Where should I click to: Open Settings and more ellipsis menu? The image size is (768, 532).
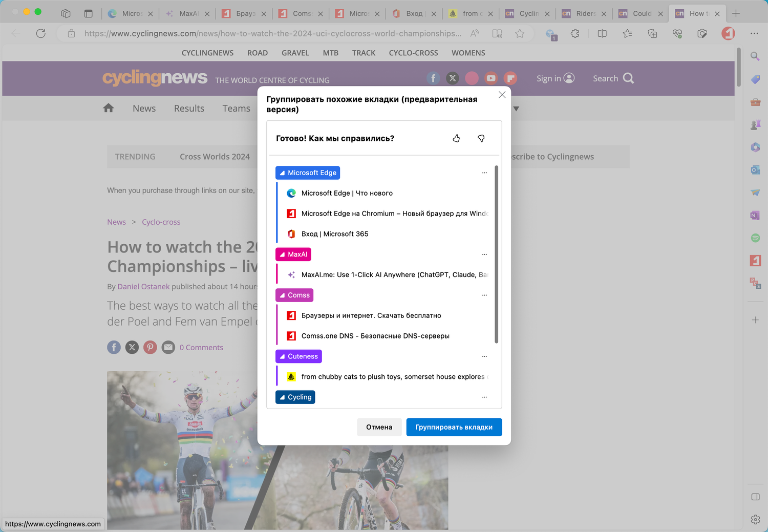pos(754,34)
